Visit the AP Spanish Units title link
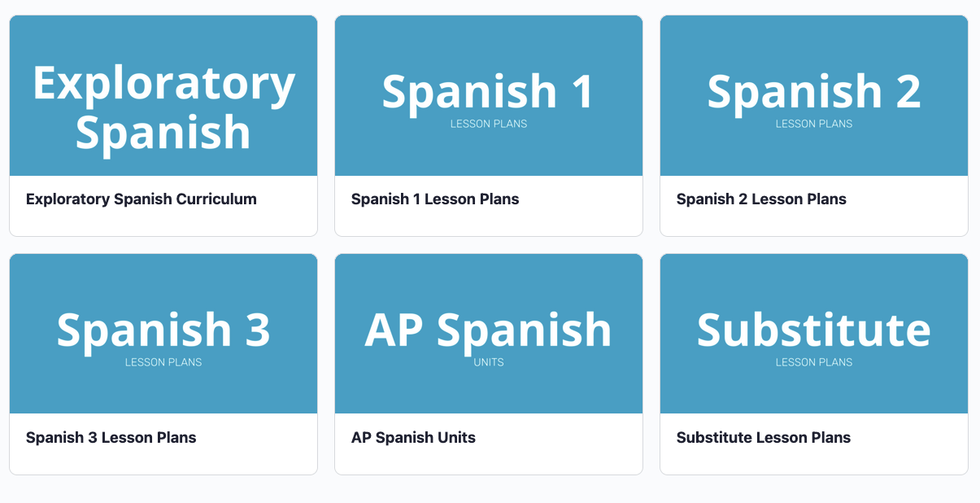The width and height of the screenshot is (980, 503). pos(413,438)
